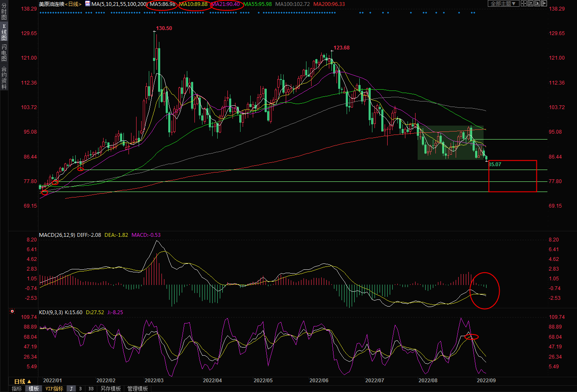Click the range statistics icon
Image resolution: width=577 pixels, height=392 pixels.
(531, 3)
